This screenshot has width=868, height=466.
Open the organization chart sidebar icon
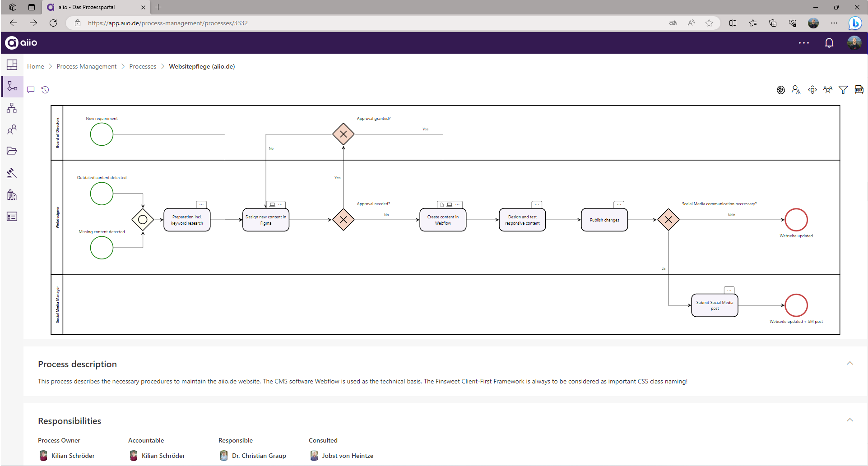point(12,108)
